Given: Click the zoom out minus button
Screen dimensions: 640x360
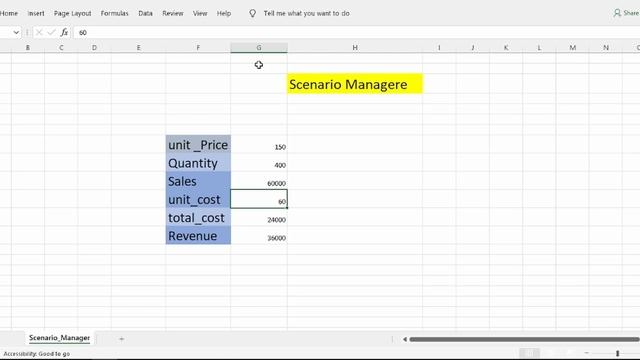Looking at the screenshot, I should [587, 353].
